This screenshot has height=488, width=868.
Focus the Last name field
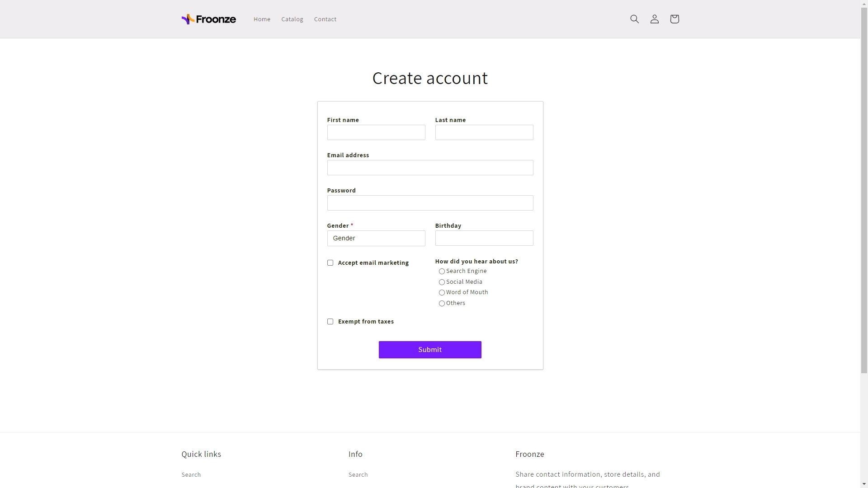click(x=484, y=132)
